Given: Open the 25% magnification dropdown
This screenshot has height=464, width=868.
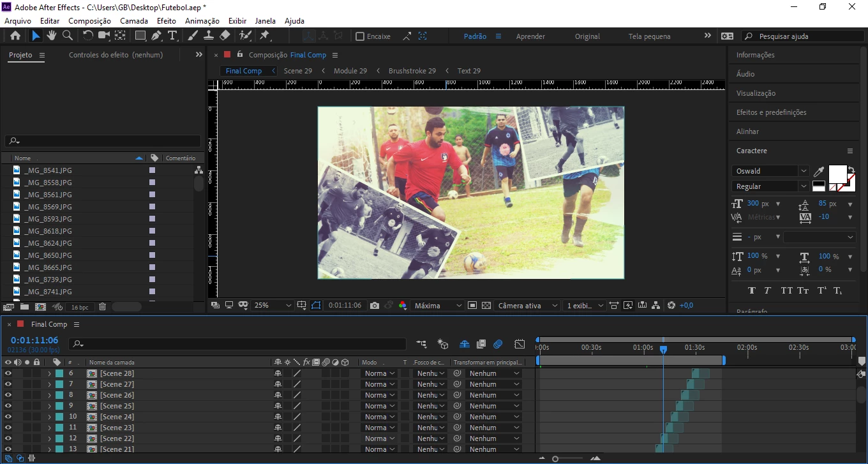Looking at the screenshot, I should (273, 306).
